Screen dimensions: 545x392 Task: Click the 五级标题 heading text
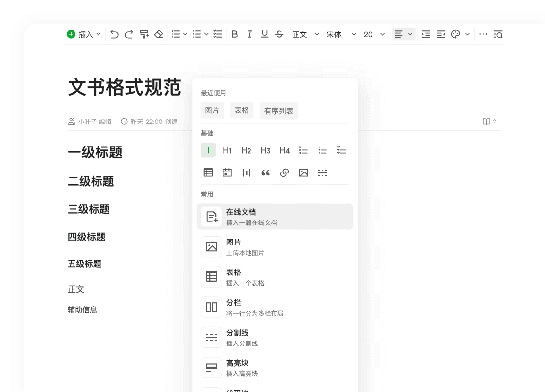tap(84, 264)
